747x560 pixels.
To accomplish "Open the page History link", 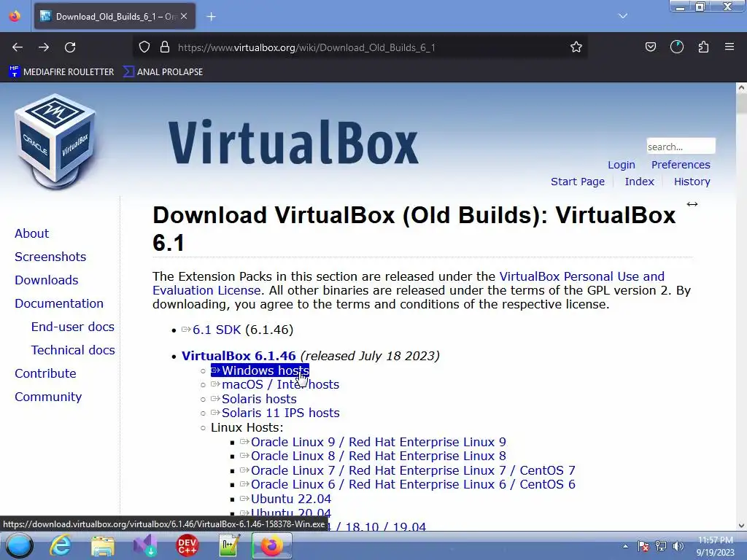I will (692, 182).
